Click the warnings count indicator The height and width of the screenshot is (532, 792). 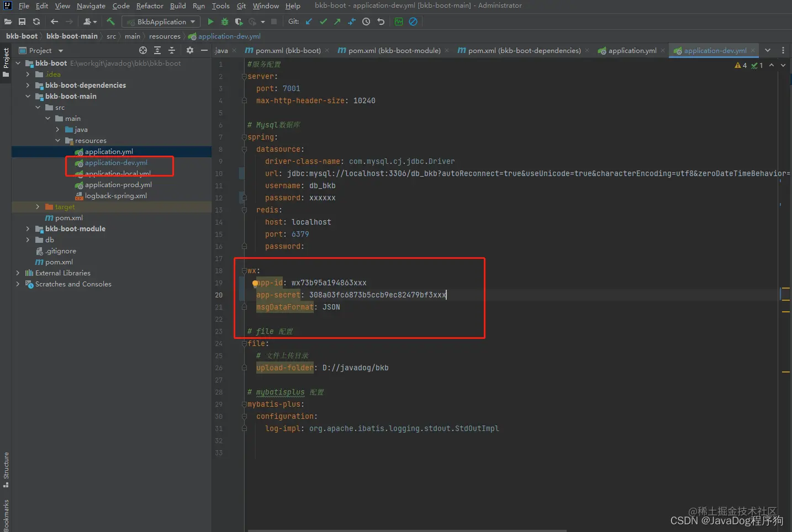[741, 65]
